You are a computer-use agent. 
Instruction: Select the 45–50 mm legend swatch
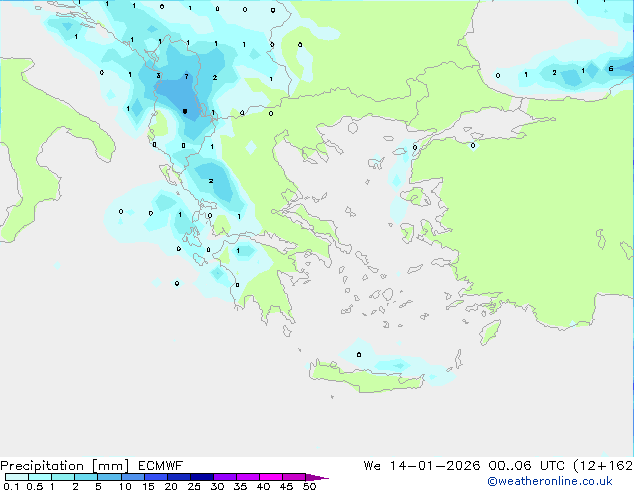[294, 477]
